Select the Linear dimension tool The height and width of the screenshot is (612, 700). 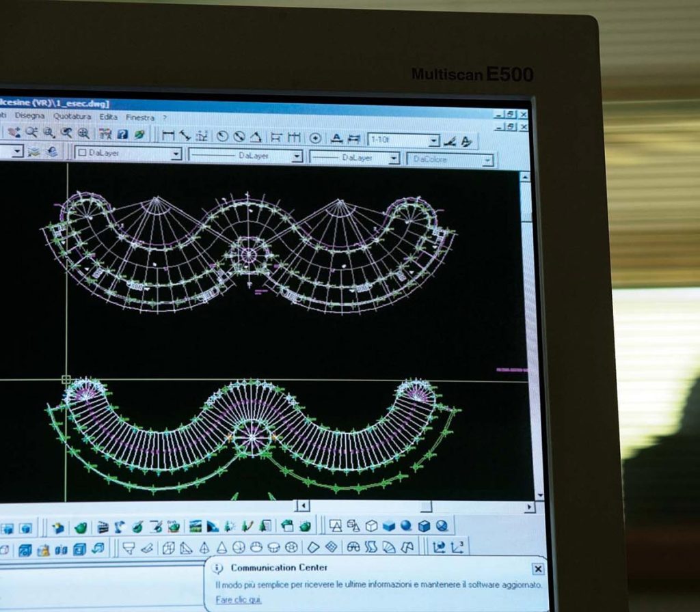click(x=168, y=136)
